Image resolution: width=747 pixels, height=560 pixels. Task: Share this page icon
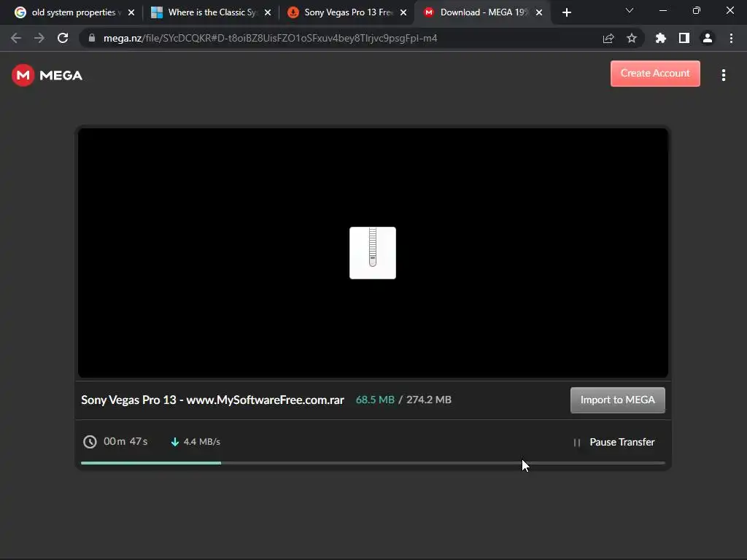pyautogui.click(x=608, y=38)
